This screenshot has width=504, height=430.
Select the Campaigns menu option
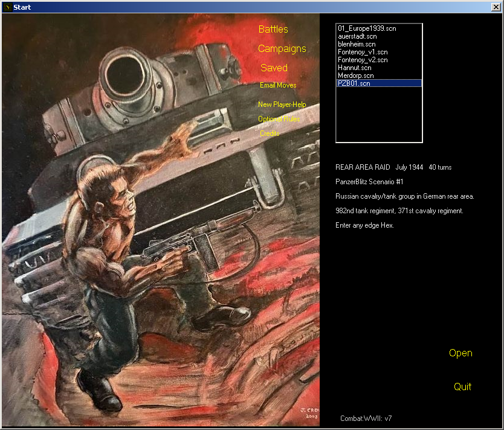tap(282, 48)
